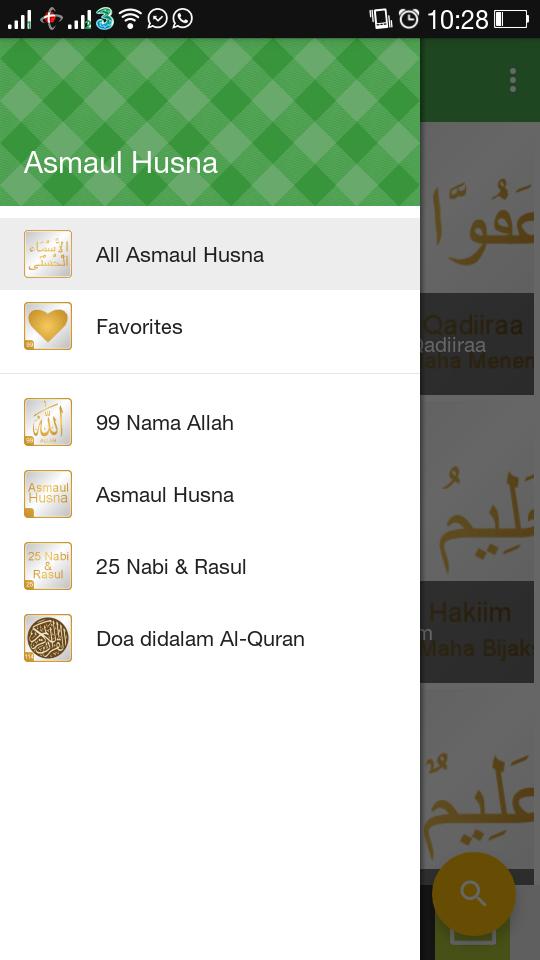Tap the gold search floating button

(x=474, y=894)
